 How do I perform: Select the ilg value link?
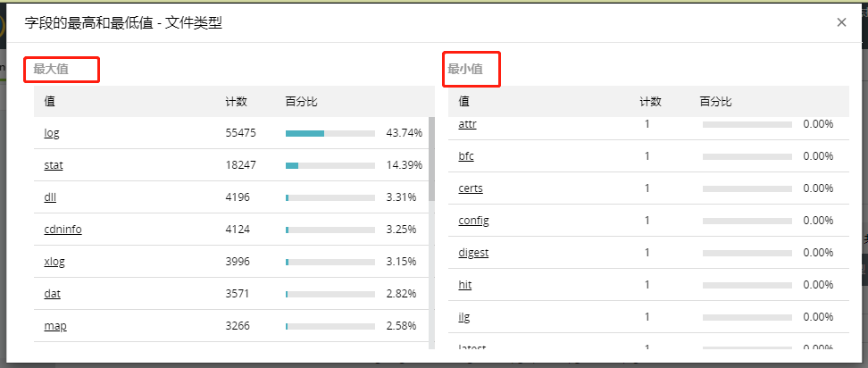(x=464, y=317)
